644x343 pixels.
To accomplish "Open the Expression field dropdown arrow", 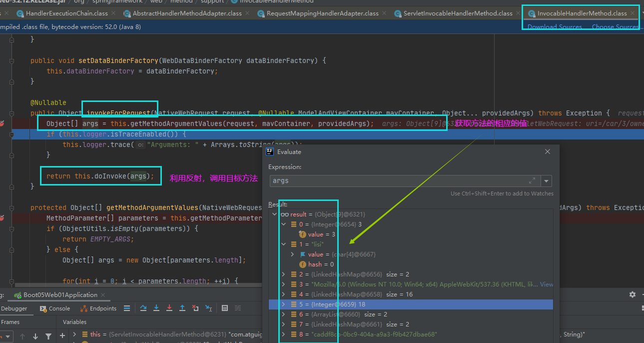I will tap(546, 180).
